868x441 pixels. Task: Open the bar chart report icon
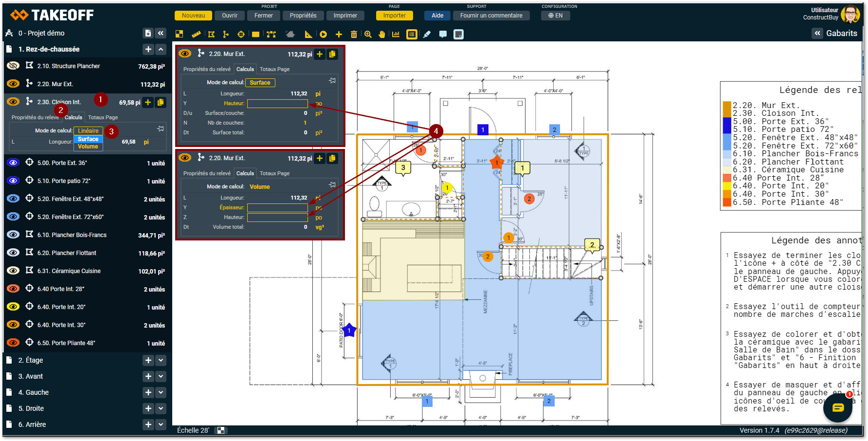tap(396, 34)
